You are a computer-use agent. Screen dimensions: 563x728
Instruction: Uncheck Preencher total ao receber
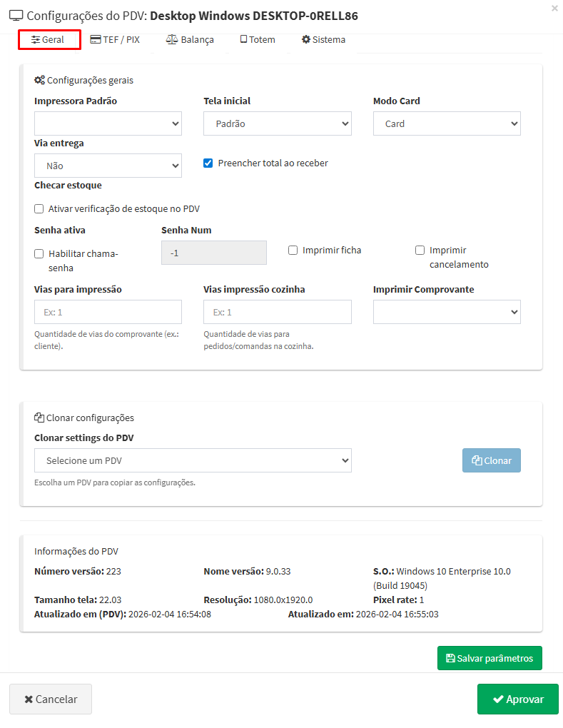click(x=208, y=163)
